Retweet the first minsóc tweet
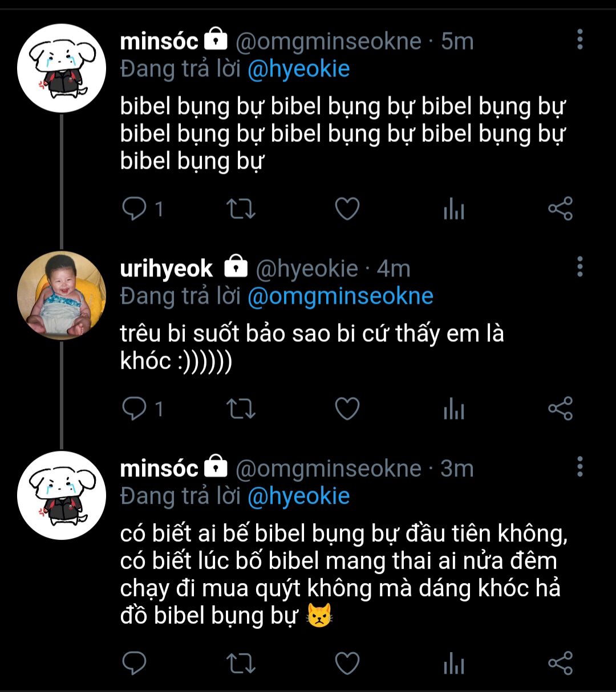Viewport: 616px width, 692px height. click(241, 209)
